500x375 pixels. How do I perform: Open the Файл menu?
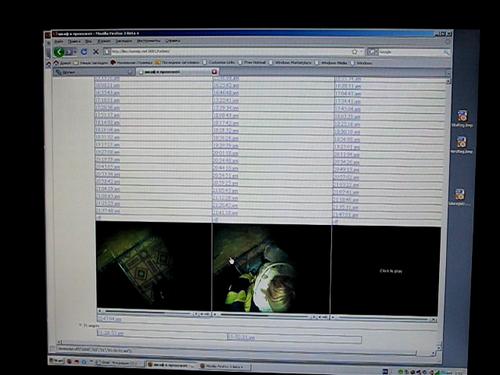click(x=59, y=41)
